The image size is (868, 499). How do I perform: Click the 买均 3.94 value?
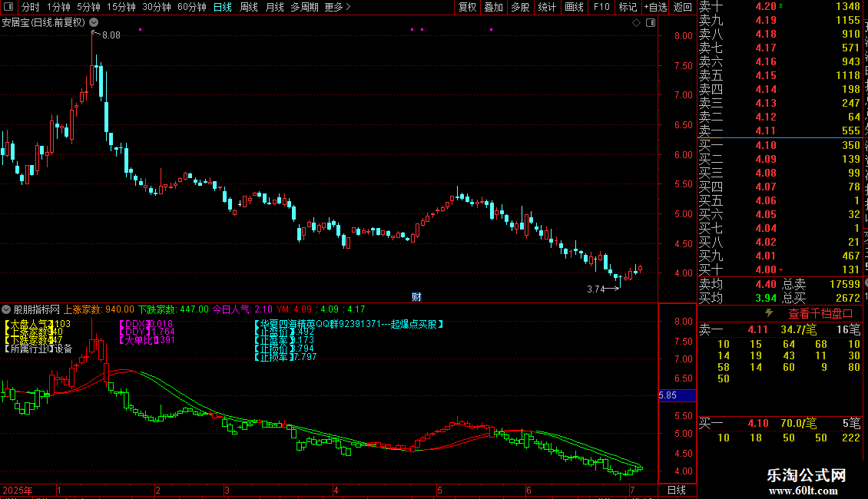click(766, 298)
